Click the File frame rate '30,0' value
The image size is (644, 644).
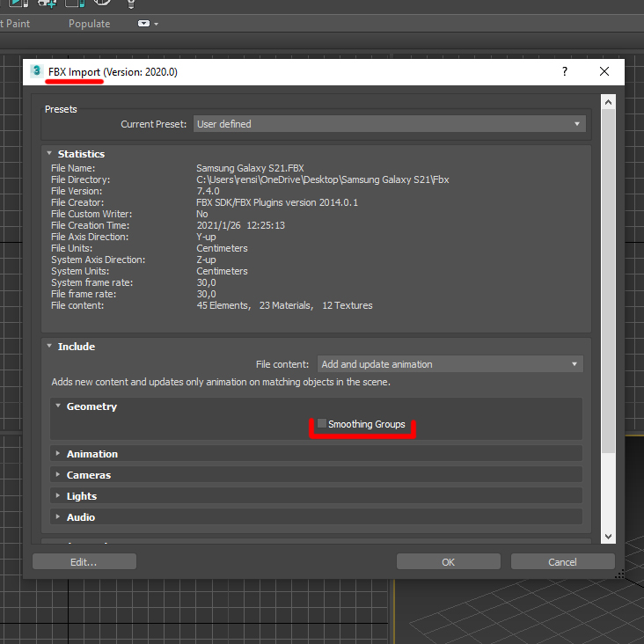206,294
